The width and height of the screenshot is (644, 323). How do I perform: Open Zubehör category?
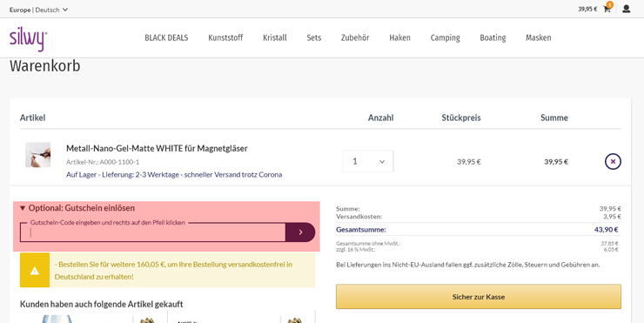pos(355,37)
